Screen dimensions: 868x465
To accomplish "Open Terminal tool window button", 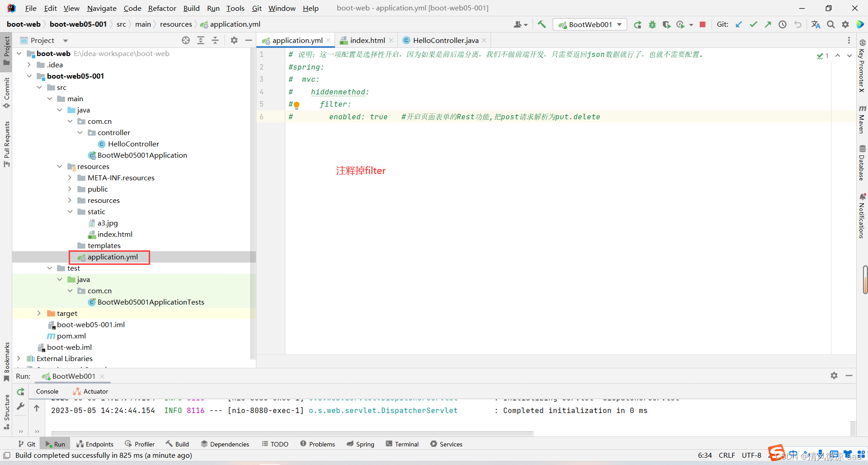I will click(402, 444).
